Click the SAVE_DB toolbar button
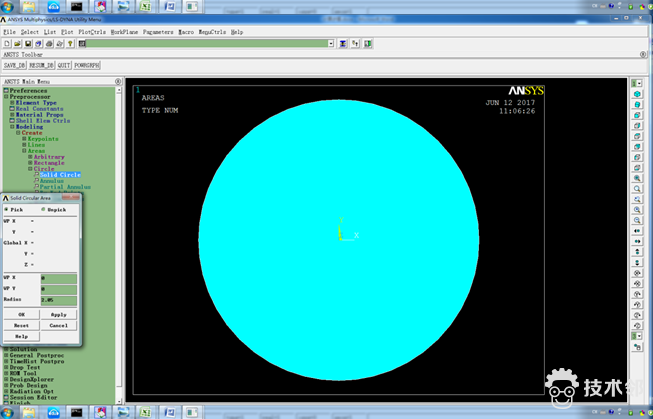This screenshot has height=419, width=653. point(15,65)
